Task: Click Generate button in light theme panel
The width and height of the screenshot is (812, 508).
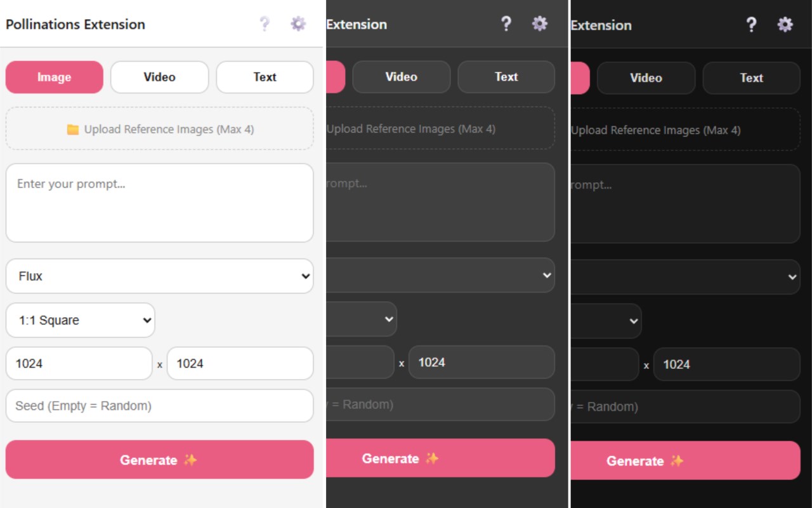Action: (159, 460)
